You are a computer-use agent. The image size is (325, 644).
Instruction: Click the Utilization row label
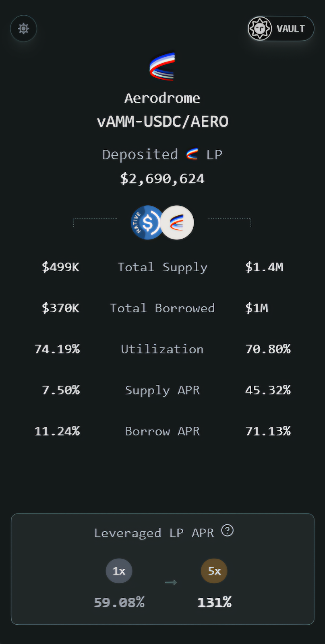(162, 349)
